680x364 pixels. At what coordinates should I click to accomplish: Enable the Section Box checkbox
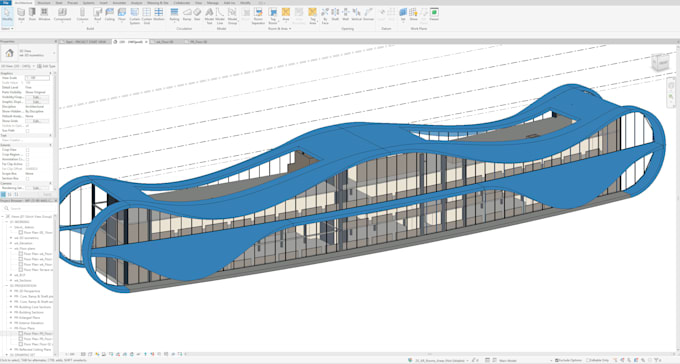[27, 178]
